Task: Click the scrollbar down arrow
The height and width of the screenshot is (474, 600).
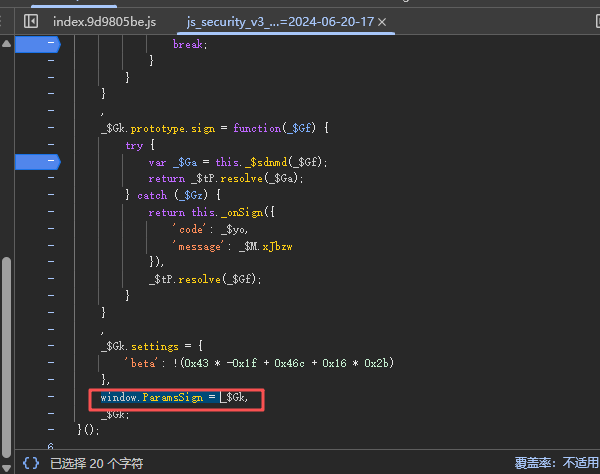Action: [6, 468]
